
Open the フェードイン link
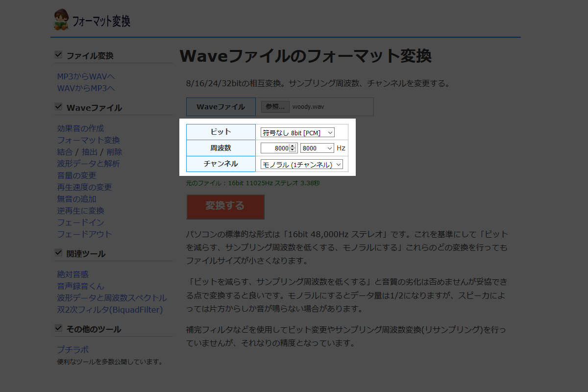[80, 222]
